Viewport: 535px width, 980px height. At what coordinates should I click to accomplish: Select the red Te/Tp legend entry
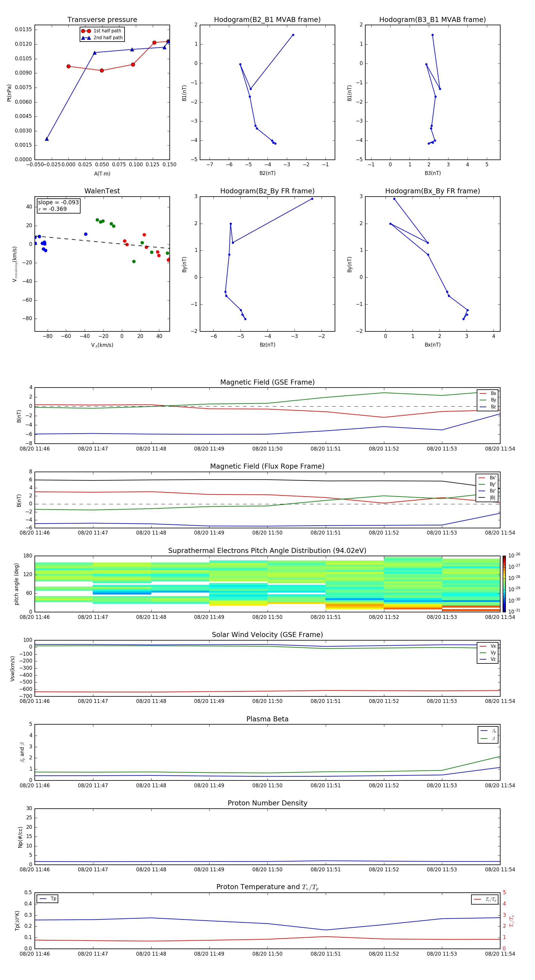click(x=485, y=899)
